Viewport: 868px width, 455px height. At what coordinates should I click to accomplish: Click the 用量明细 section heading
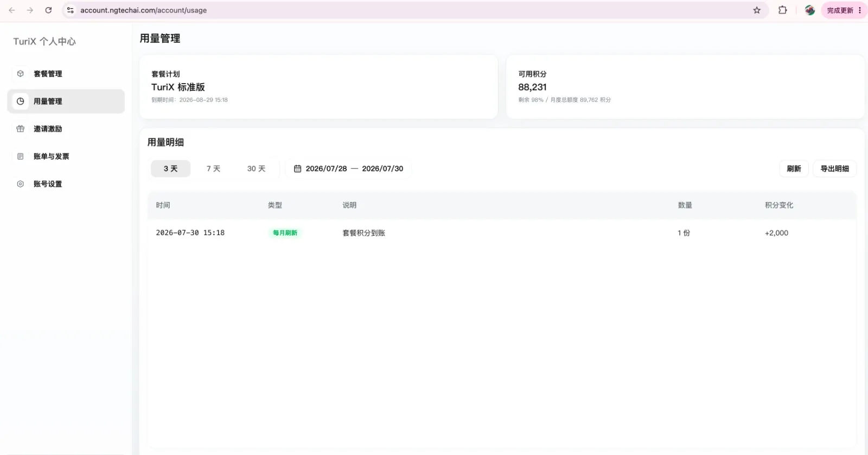[165, 142]
